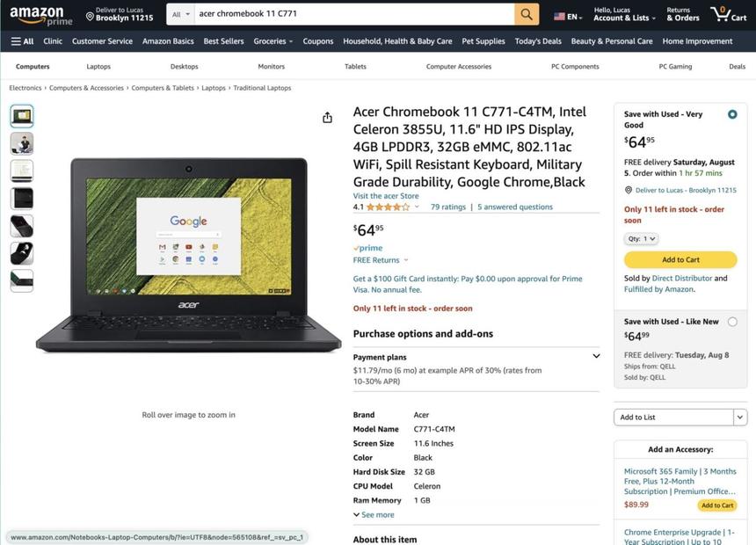
Task: Select the Save with Used Very Good option
Action: [x=732, y=114]
